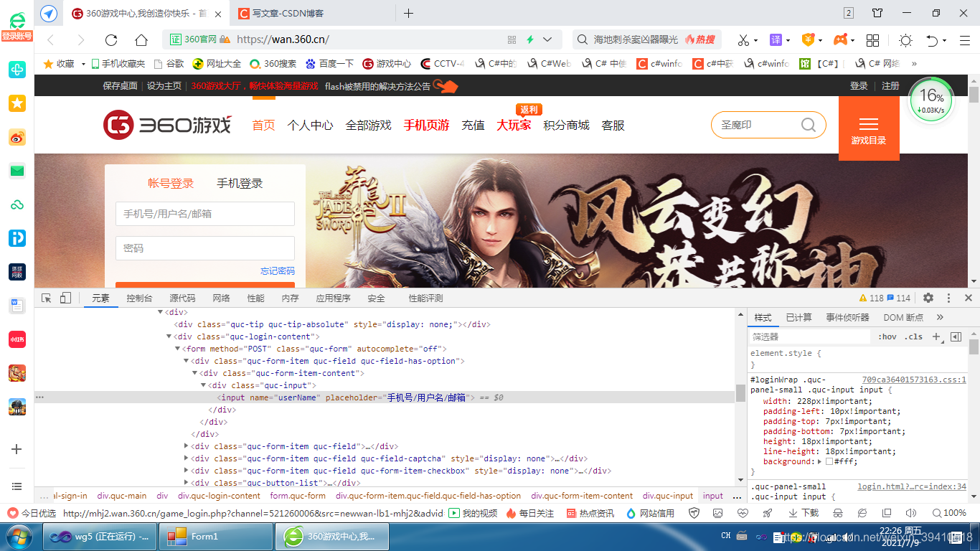Click the search magnifier beside 圣魔印

pos(809,124)
